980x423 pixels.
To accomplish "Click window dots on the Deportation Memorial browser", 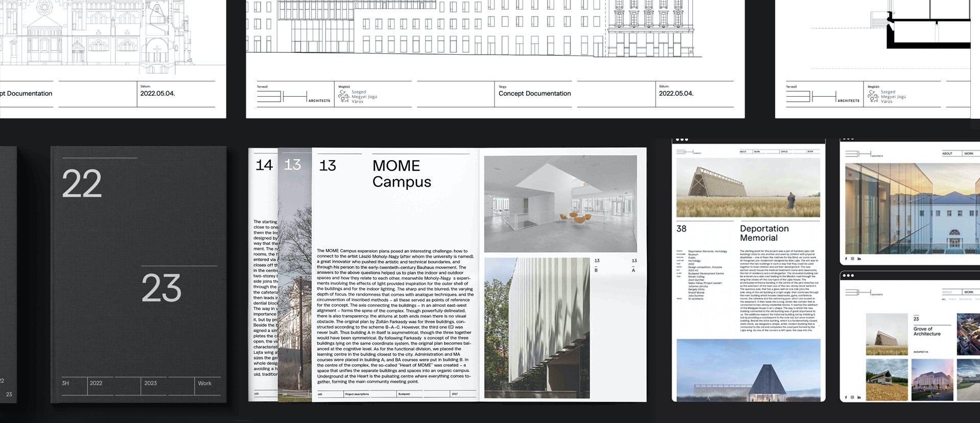I will pyautogui.click(x=682, y=140).
